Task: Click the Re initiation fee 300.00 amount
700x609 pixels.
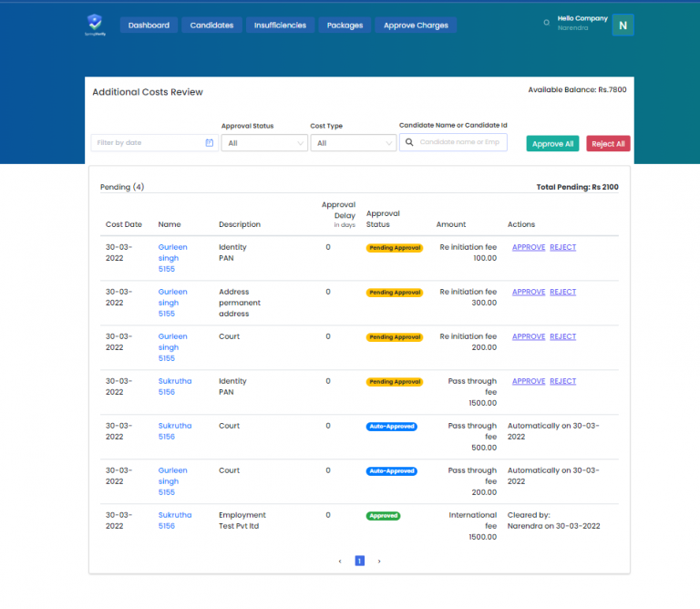Action: 468,297
